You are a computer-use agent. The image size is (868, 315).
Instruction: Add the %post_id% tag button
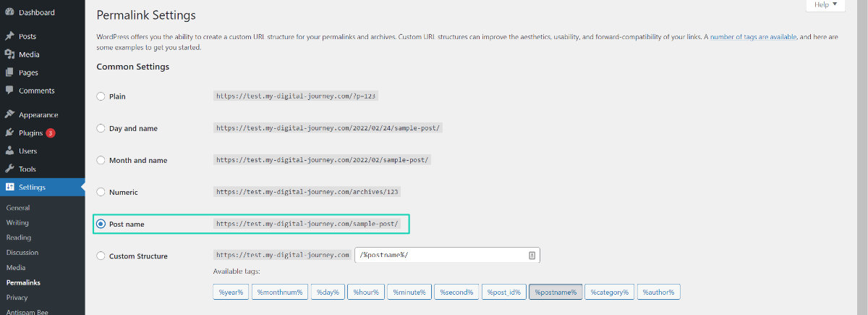pos(503,292)
